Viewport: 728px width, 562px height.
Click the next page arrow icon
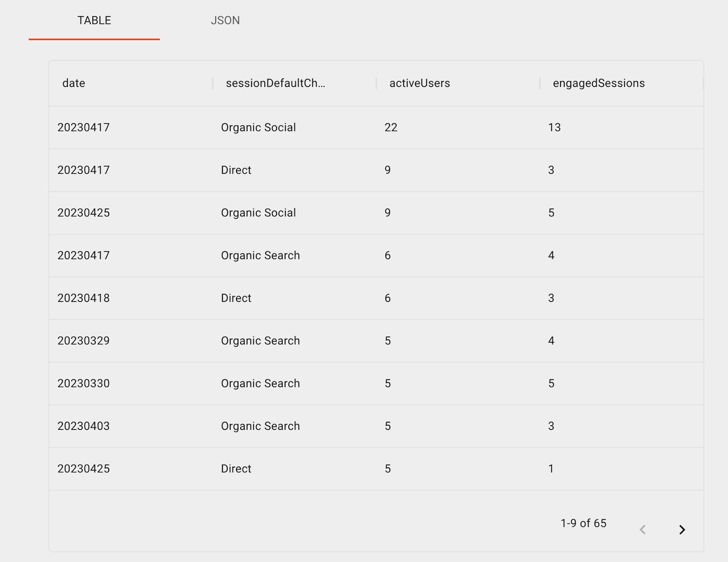pyautogui.click(x=682, y=530)
